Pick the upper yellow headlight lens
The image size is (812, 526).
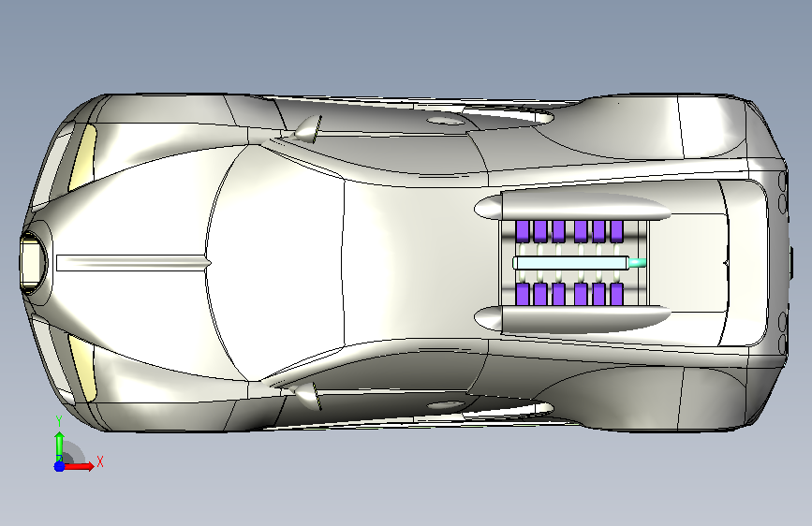[82, 157]
